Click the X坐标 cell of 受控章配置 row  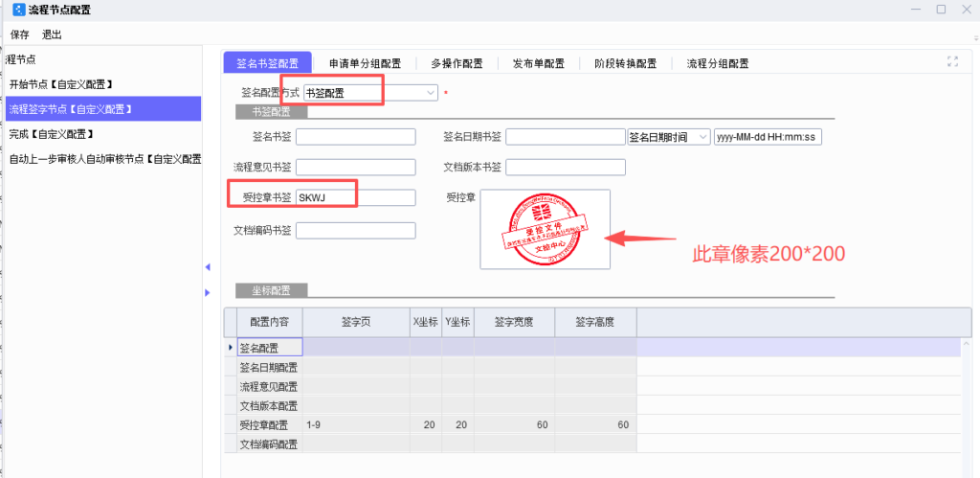click(x=426, y=424)
